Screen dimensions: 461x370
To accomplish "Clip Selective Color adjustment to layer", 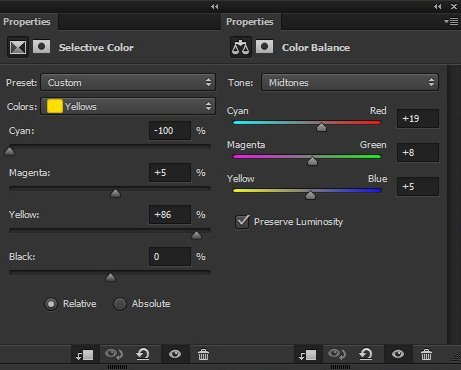I will point(84,355).
